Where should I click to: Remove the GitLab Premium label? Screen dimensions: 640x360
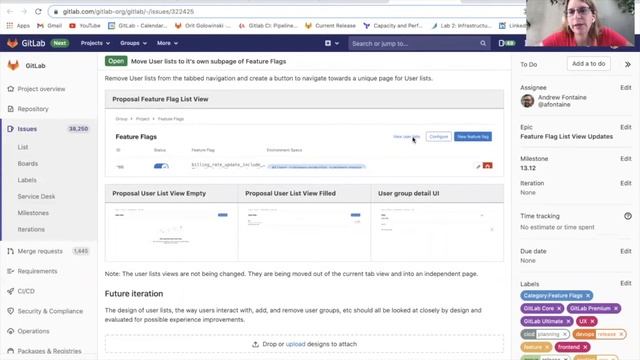click(616, 309)
